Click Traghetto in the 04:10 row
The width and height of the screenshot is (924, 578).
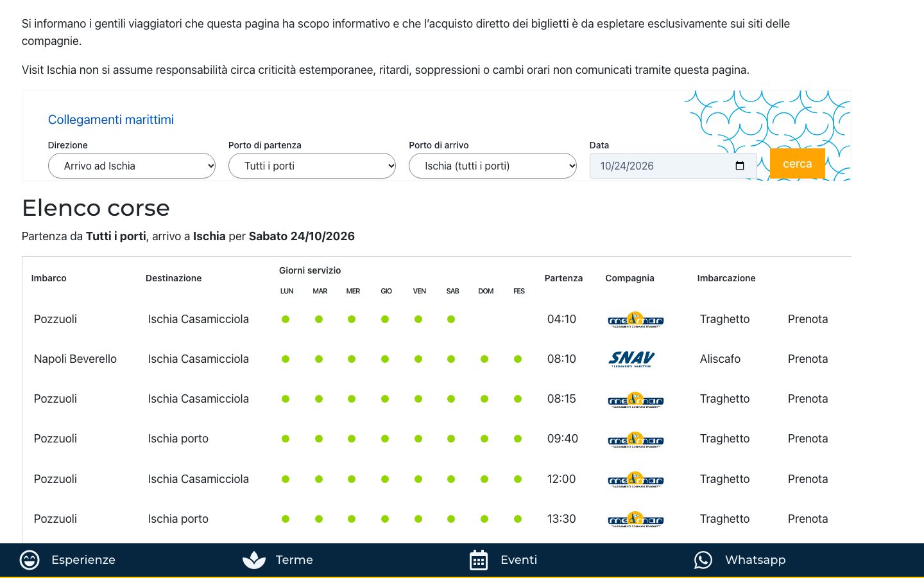[x=724, y=319]
